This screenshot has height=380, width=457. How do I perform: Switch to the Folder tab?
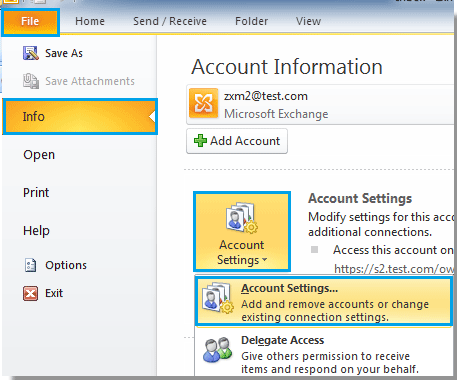(x=251, y=21)
